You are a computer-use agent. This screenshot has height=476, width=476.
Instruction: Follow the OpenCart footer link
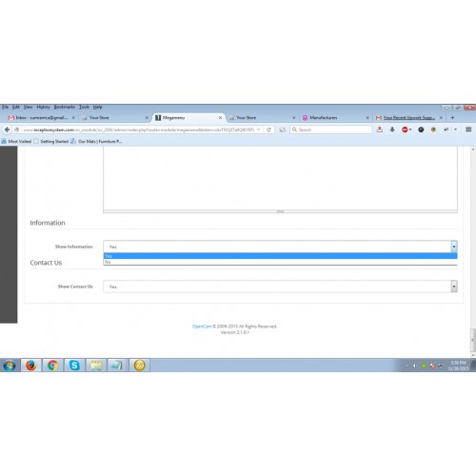[202, 327]
